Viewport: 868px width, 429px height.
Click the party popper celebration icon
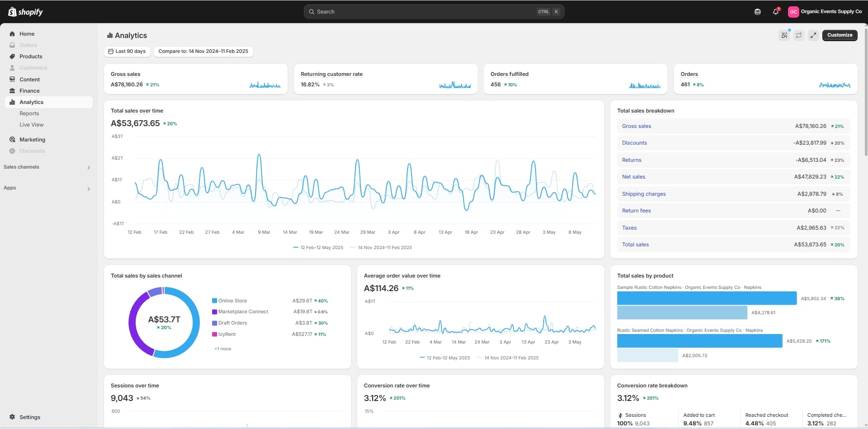(784, 35)
